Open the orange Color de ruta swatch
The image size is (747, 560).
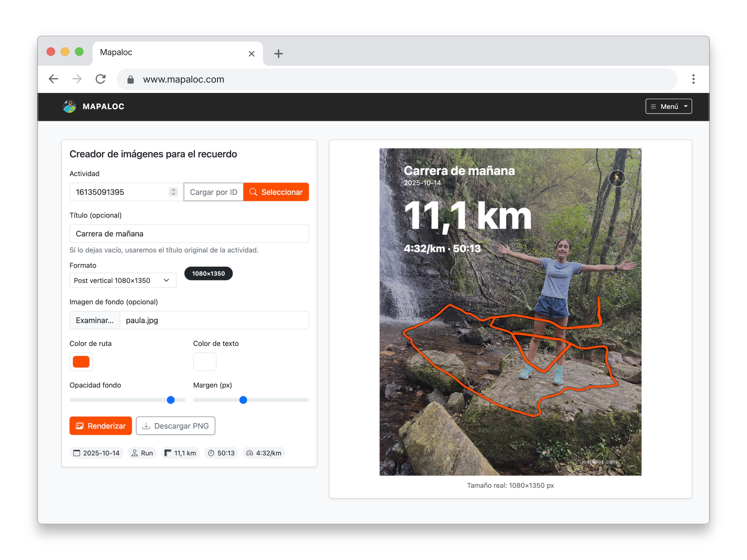(81, 362)
